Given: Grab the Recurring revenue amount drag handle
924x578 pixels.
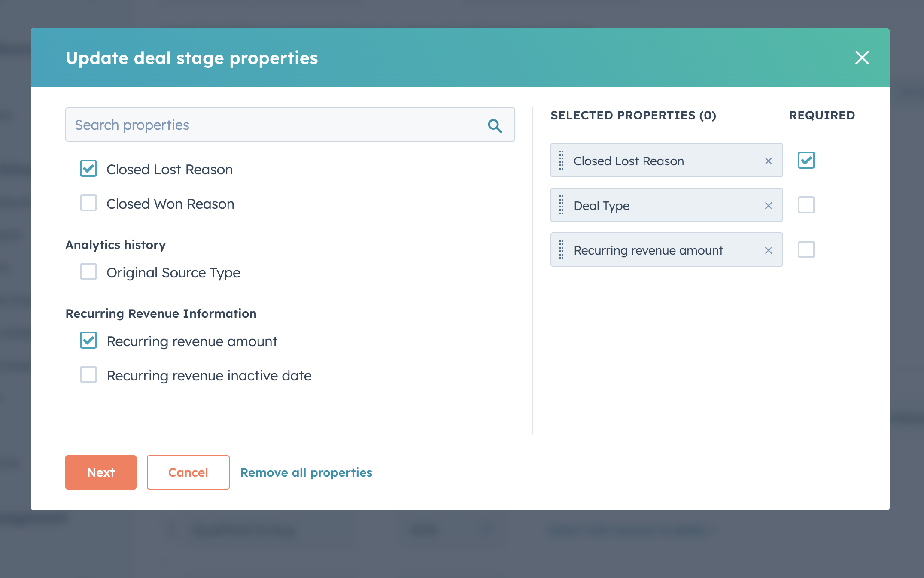Looking at the screenshot, I should click(561, 249).
